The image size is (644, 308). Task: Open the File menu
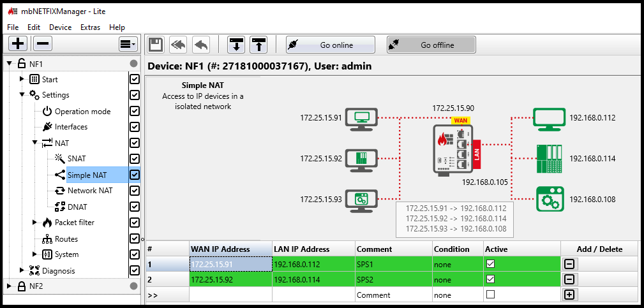(x=13, y=27)
